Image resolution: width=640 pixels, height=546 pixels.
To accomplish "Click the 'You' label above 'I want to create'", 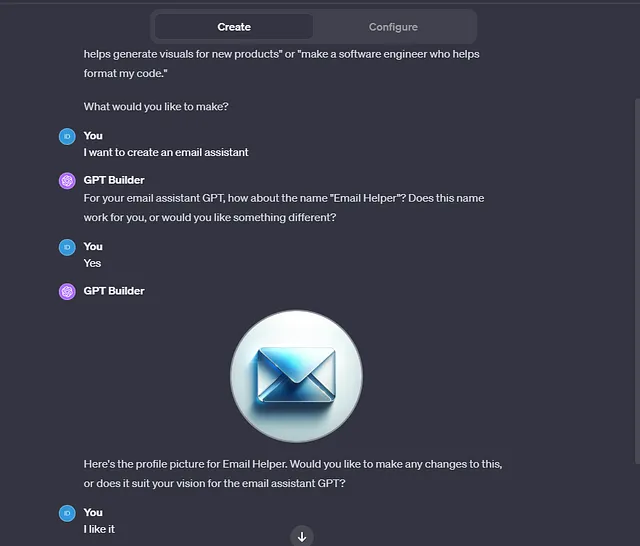I will (x=93, y=136).
